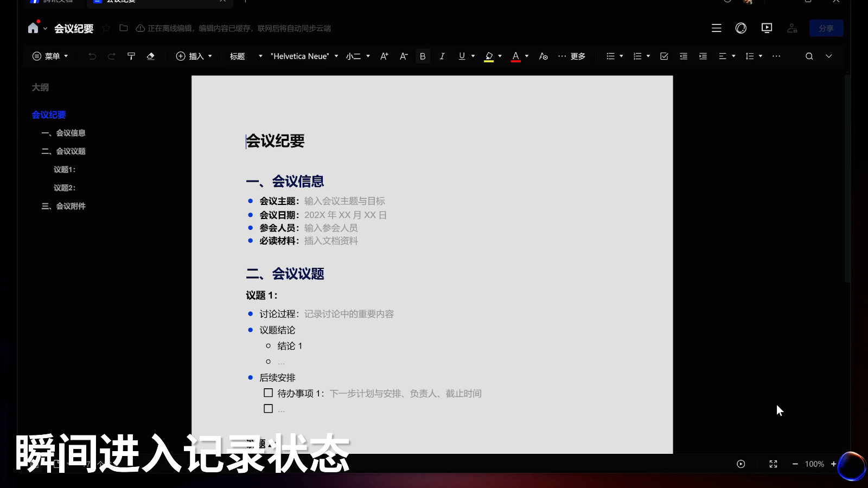Toggle italic formatting

[442, 56]
